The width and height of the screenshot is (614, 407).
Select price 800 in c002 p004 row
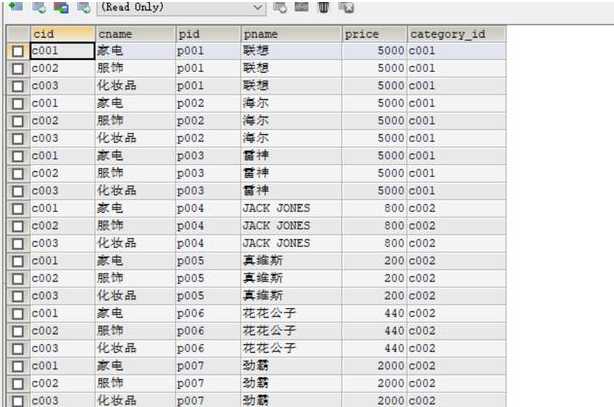374,226
